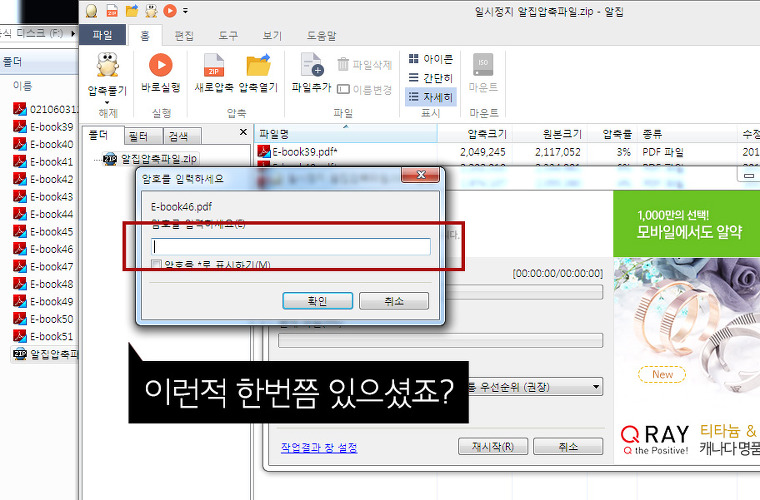
Task: Select the 자세히 (Details) view option
Action: 430,97
